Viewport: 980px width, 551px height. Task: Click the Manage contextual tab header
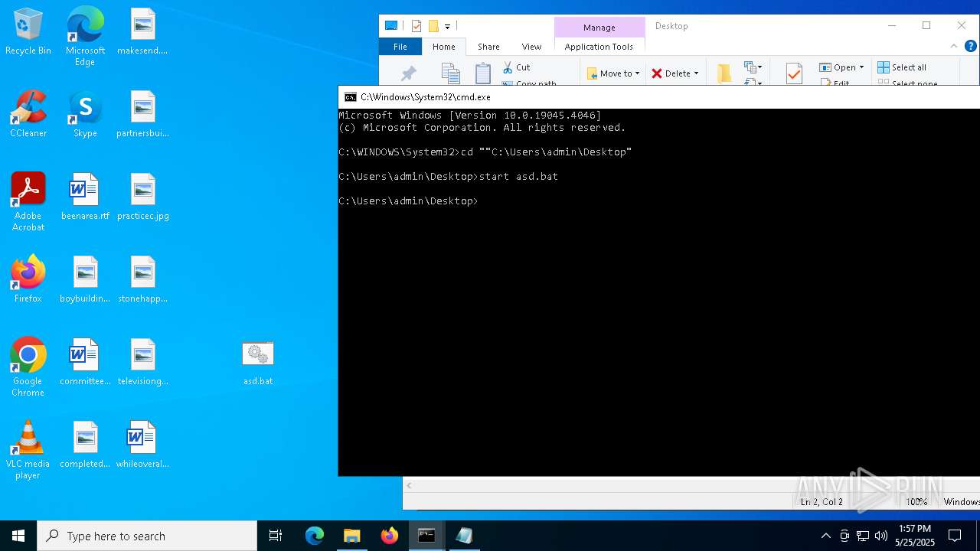(599, 28)
